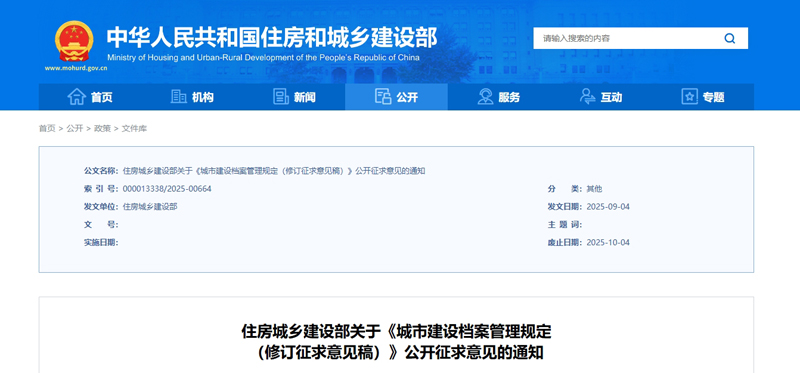This screenshot has width=800, height=373.
Task: Click the 公文名称 document title text
Action: click(274, 171)
